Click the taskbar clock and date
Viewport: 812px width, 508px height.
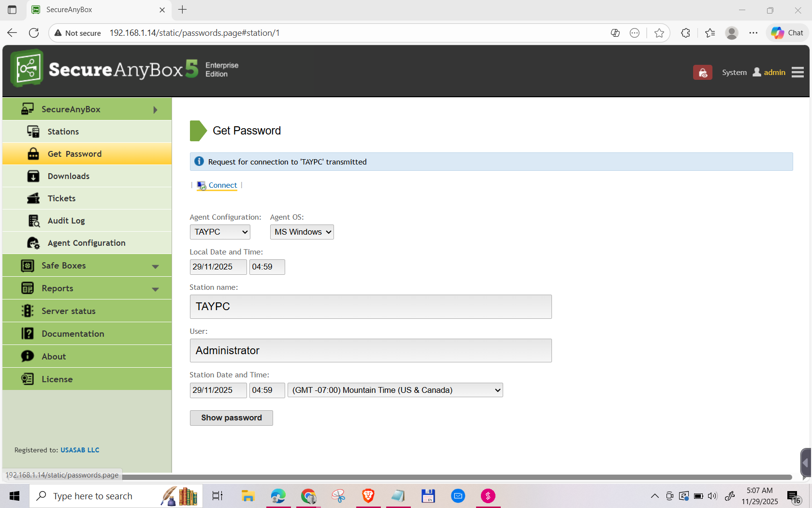point(760,496)
